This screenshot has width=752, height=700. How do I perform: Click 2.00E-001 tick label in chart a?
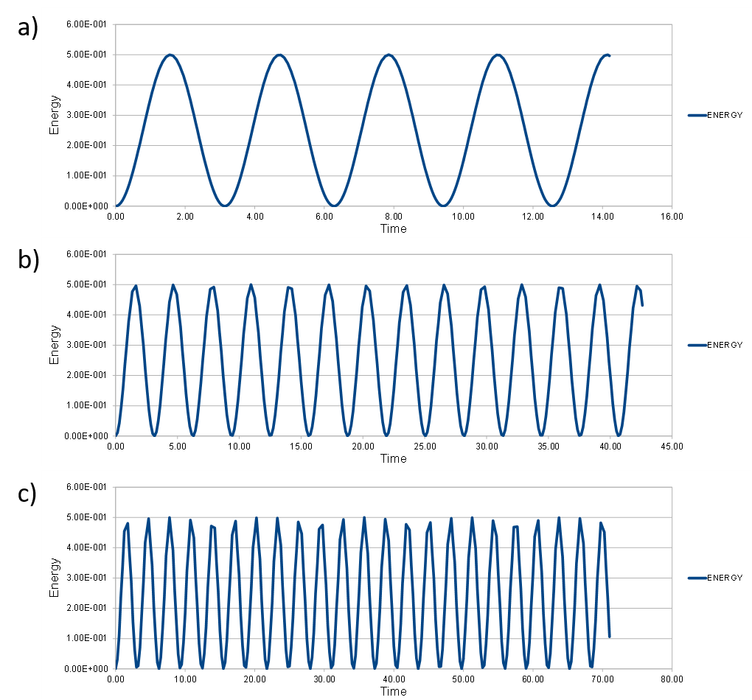point(86,145)
